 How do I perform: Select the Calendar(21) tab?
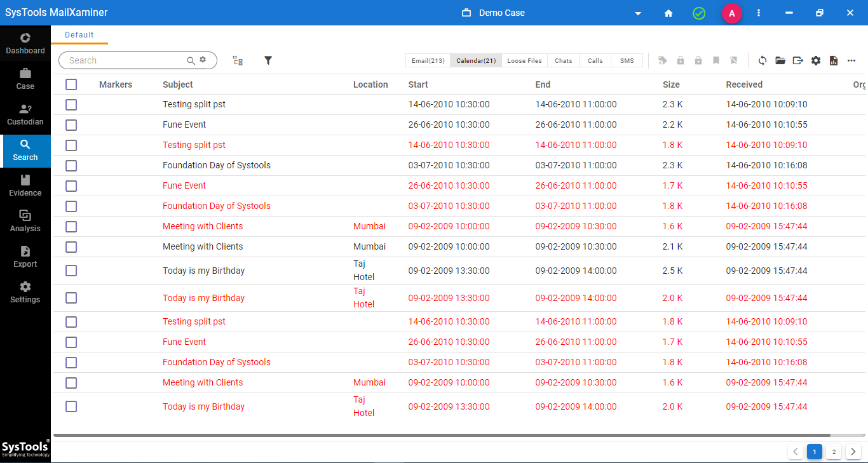(476, 60)
